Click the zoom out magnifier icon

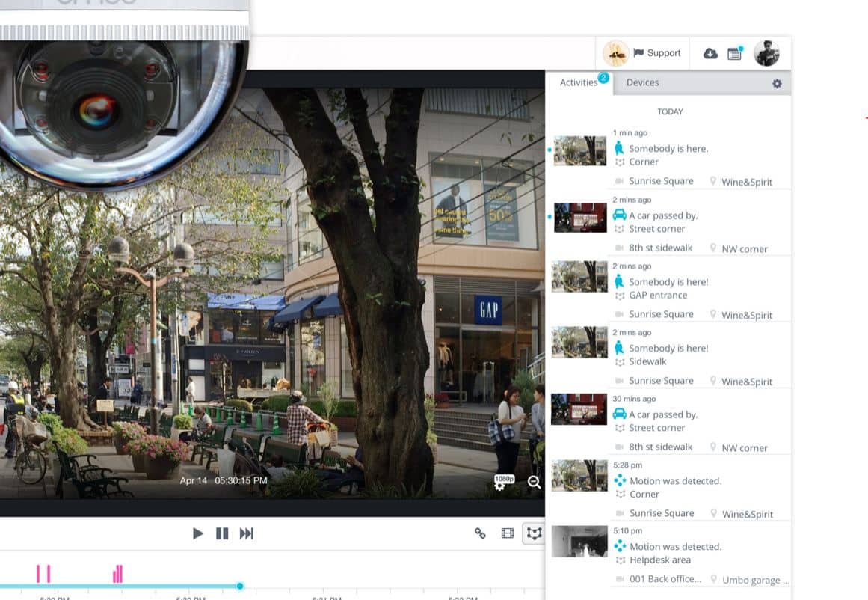pyautogui.click(x=534, y=483)
